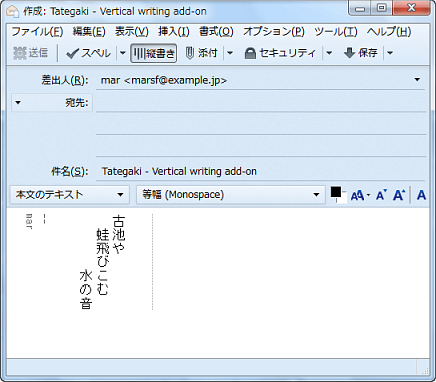Click the 添付 paperclip attach icon
The height and width of the screenshot is (382, 436).
point(190,53)
